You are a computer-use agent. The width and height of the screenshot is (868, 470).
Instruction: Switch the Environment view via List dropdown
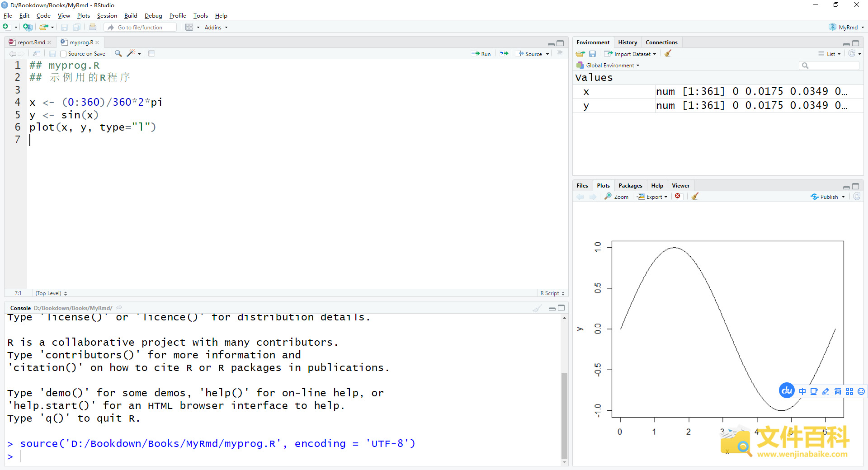pyautogui.click(x=830, y=54)
